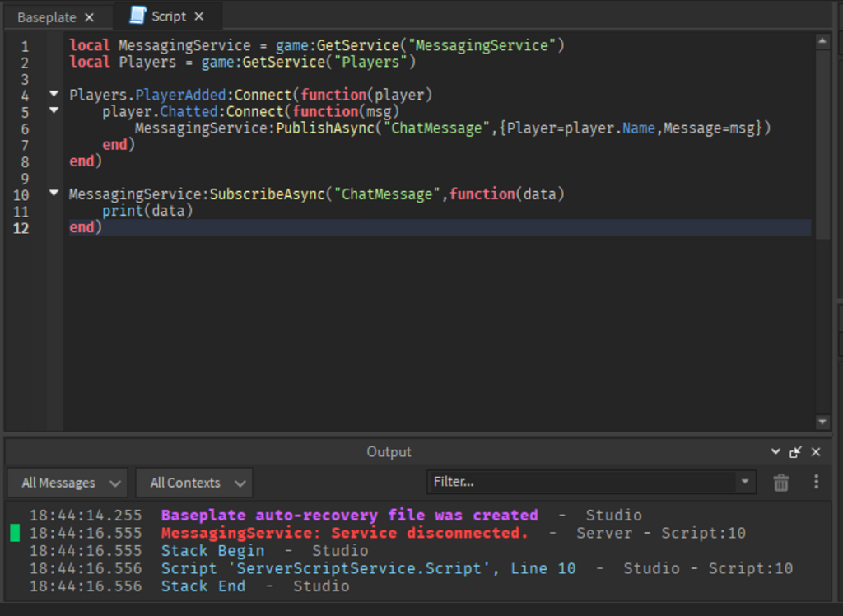Collapse the Chatted function at line 5
843x616 pixels.
coord(54,110)
